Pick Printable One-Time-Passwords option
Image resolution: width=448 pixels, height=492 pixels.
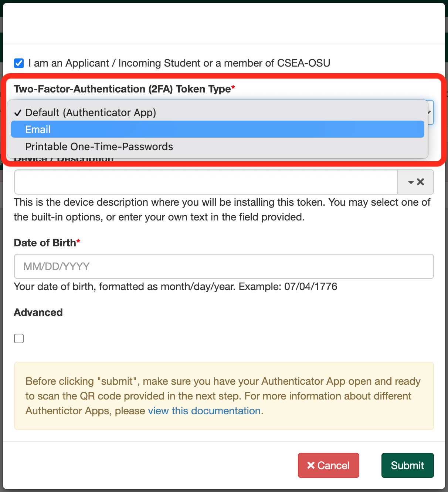99,147
